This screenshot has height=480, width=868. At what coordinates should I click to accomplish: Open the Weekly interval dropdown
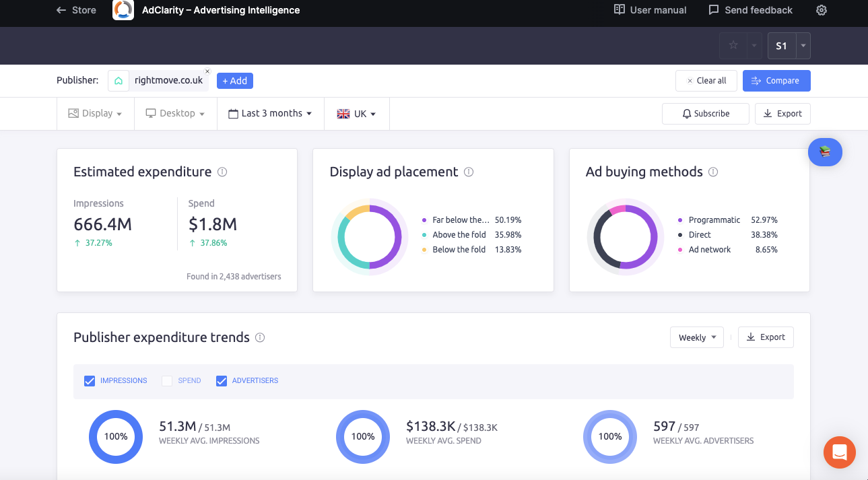pyautogui.click(x=696, y=337)
